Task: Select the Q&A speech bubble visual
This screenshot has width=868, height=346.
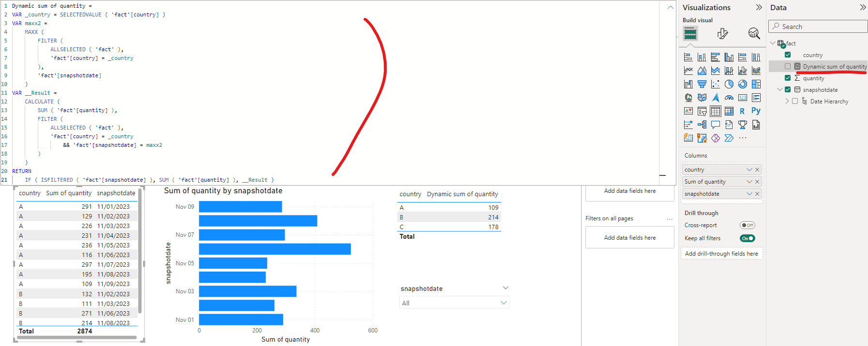Action: pyautogui.click(x=715, y=125)
